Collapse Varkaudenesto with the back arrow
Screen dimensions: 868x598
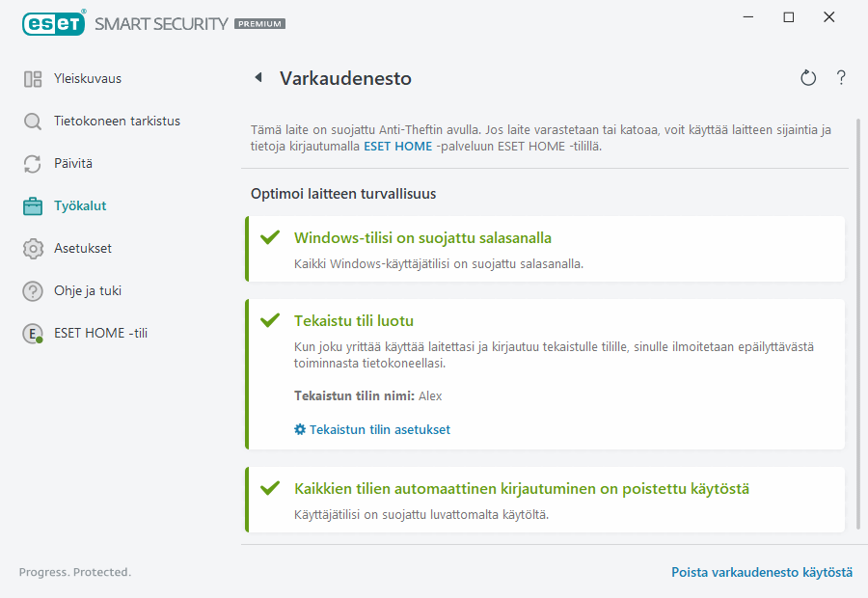coord(258,76)
